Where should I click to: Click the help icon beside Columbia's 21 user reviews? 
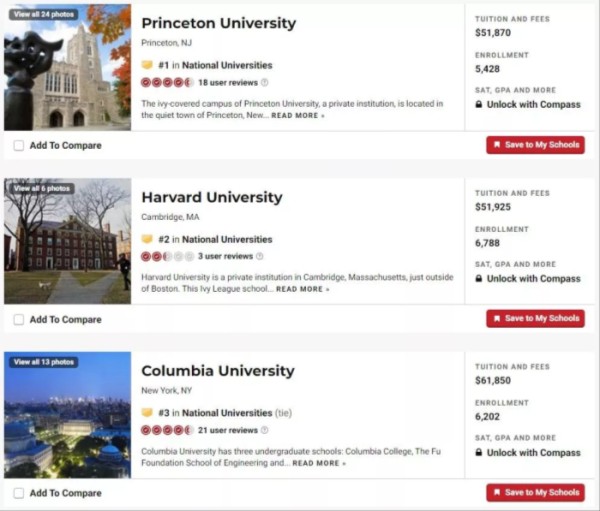(x=264, y=430)
